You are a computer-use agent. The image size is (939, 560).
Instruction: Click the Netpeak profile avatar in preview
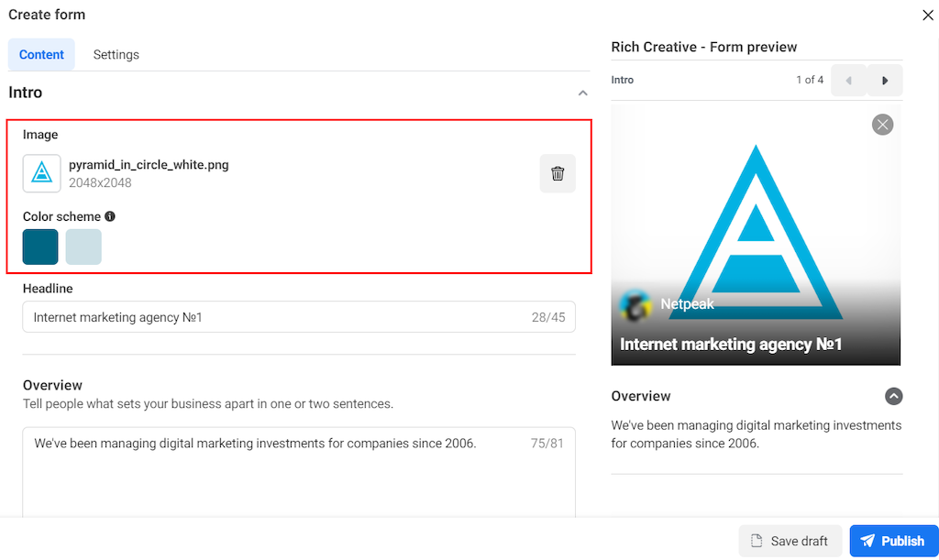coord(635,304)
